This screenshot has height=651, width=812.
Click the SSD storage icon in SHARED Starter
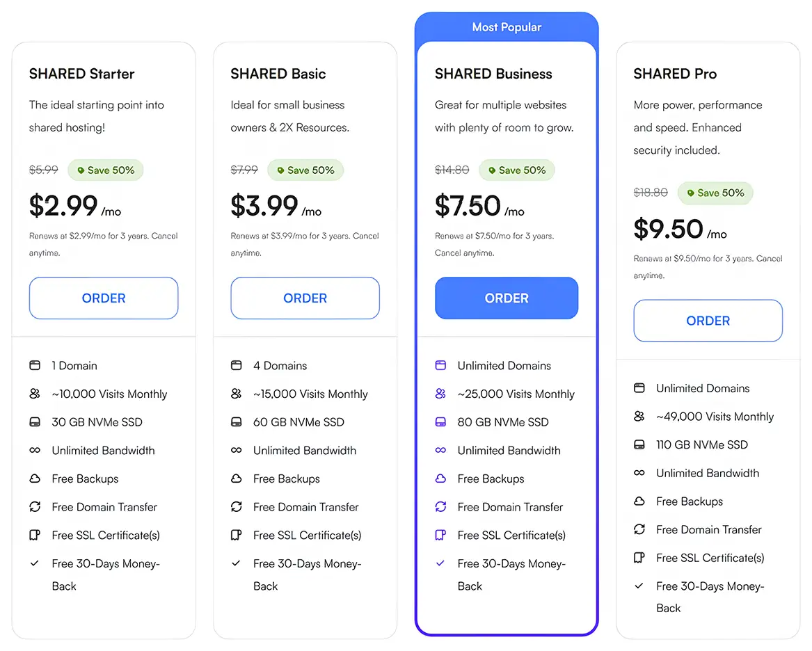pyautogui.click(x=35, y=422)
